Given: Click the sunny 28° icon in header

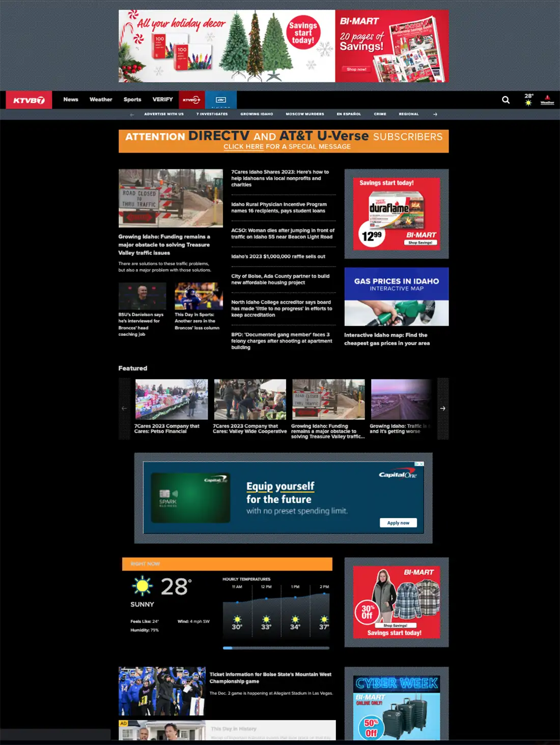Looking at the screenshot, I should point(529,99).
